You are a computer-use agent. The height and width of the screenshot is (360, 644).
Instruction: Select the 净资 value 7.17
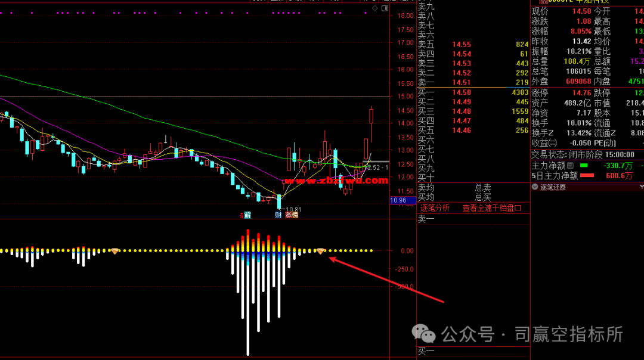pos(584,113)
